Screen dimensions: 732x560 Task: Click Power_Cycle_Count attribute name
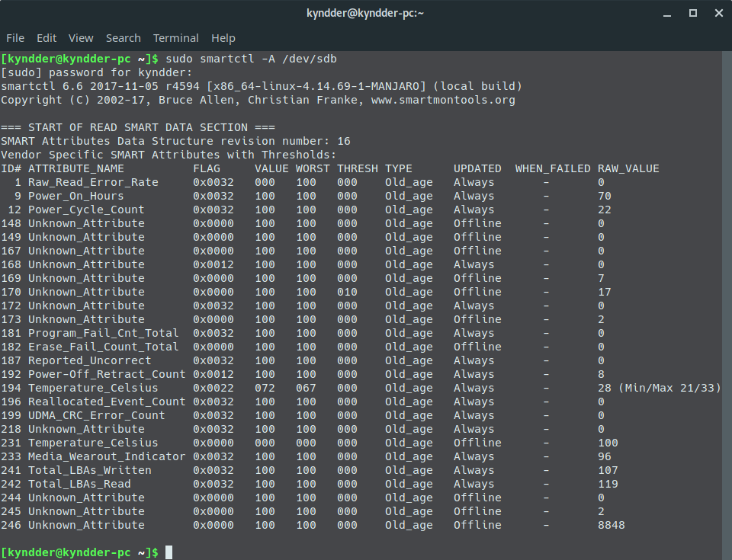pyautogui.click(x=86, y=210)
